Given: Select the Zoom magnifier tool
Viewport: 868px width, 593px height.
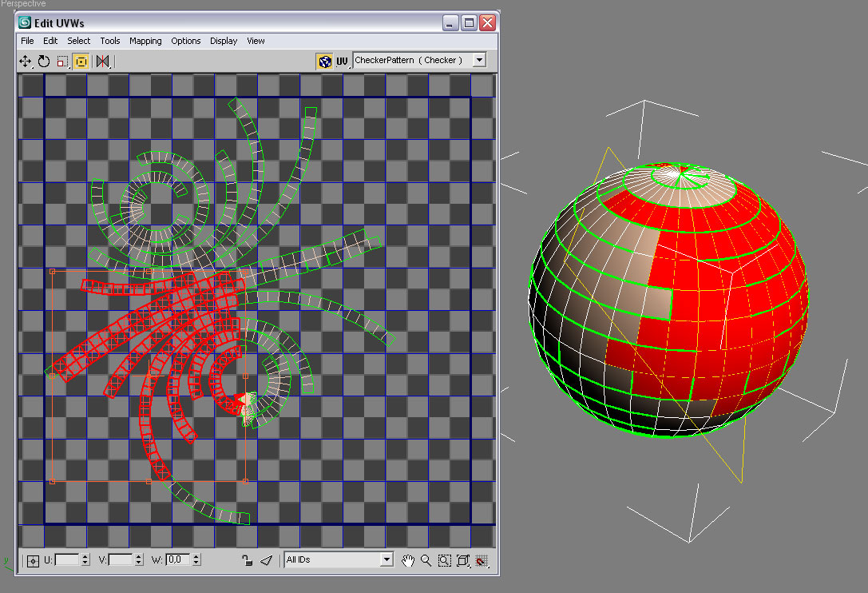Looking at the screenshot, I should pos(426,560).
